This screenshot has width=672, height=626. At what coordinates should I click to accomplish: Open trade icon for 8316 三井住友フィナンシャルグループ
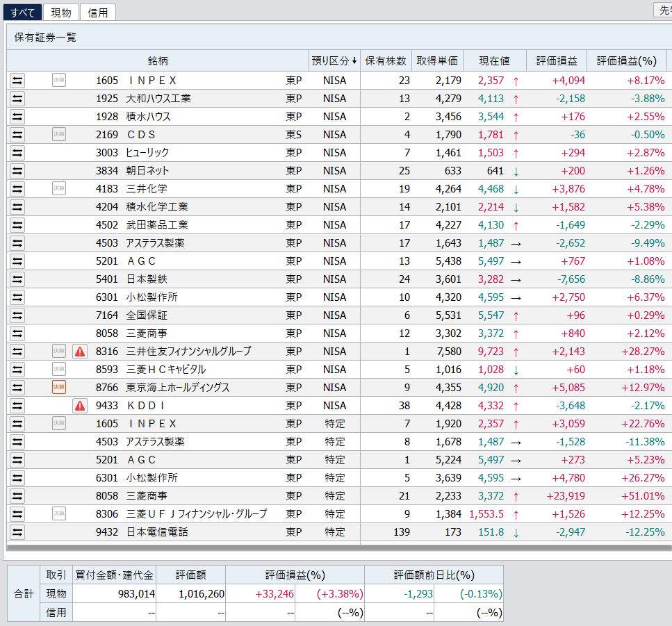[17, 352]
